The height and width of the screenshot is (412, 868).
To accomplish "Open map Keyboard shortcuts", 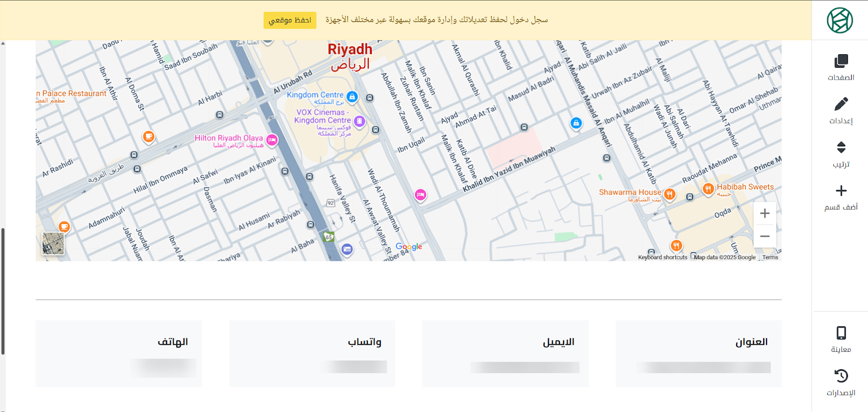I will [x=662, y=257].
